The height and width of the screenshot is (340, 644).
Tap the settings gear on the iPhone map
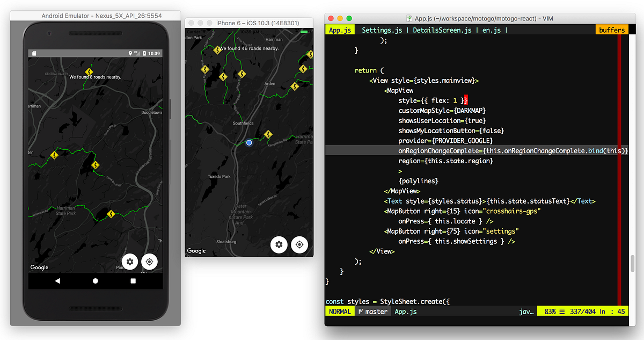279,244
